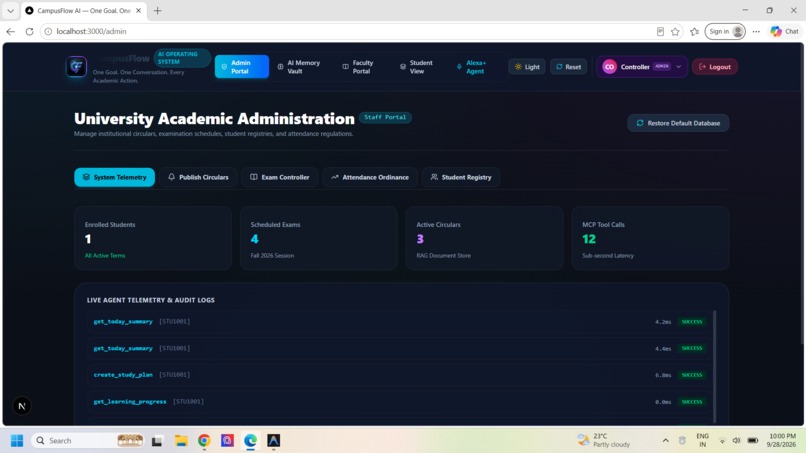Viewport: 806px width, 453px height.
Task: Click the create_study_plan log entry
Action: click(x=399, y=375)
